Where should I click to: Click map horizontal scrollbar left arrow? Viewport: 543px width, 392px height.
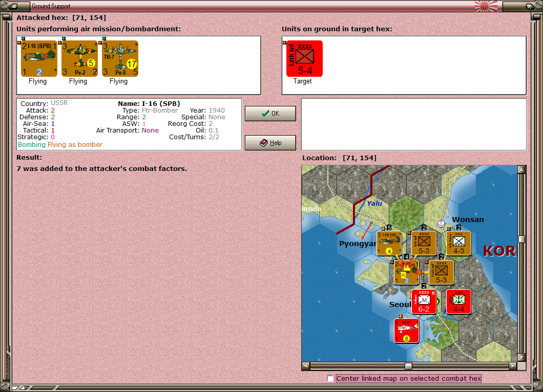pyautogui.click(x=305, y=366)
